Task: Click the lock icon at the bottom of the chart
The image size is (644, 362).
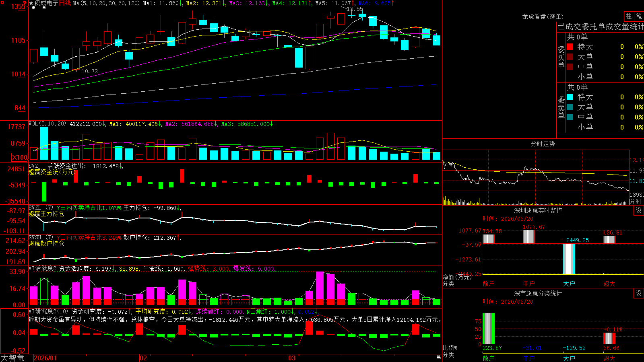Action: tap(438, 357)
